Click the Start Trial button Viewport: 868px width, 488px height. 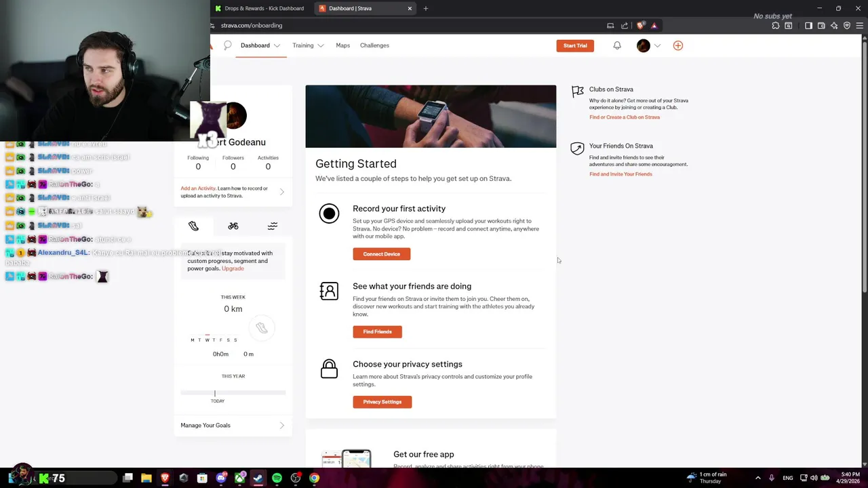pos(575,45)
